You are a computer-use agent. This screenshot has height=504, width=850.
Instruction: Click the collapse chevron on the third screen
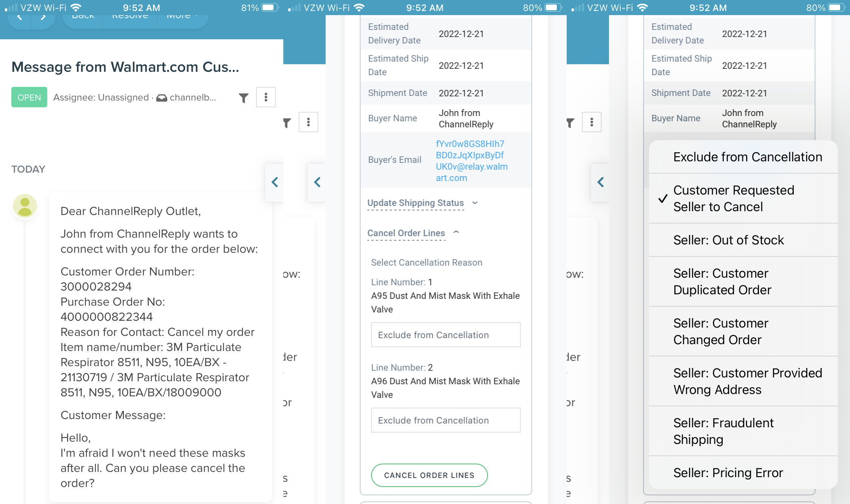tap(600, 182)
